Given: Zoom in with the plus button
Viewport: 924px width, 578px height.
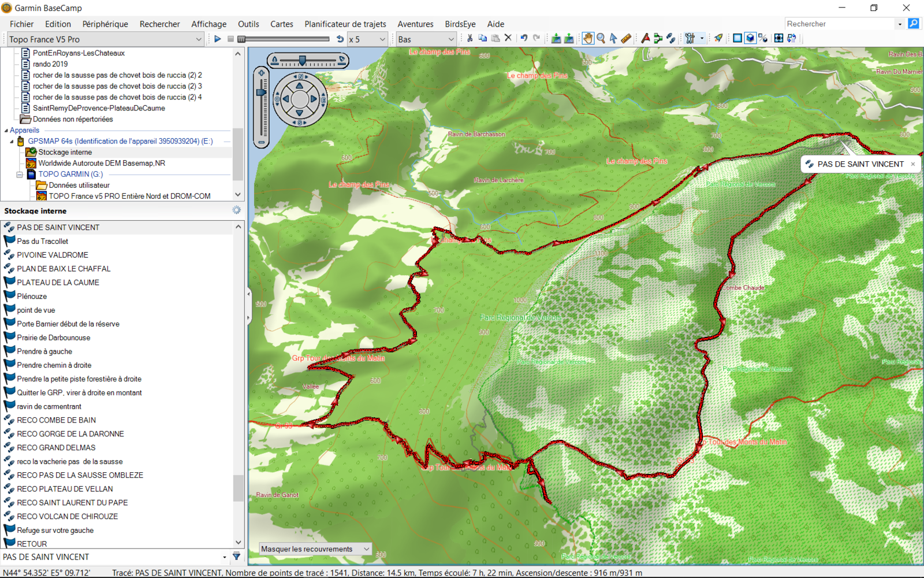Looking at the screenshot, I should (x=261, y=73).
